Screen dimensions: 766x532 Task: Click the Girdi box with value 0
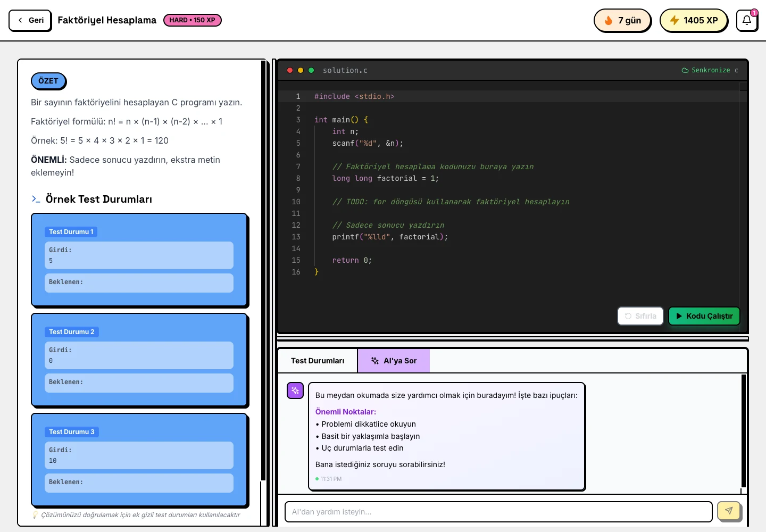[139, 355]
